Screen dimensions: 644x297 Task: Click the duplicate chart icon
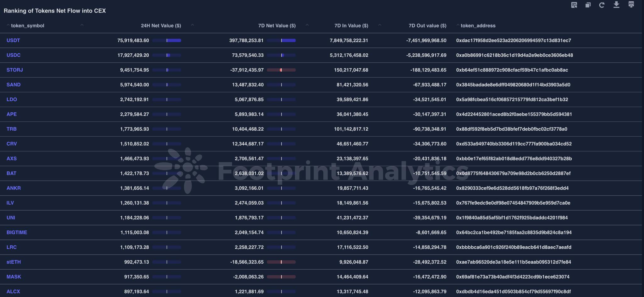pos(588,5)
